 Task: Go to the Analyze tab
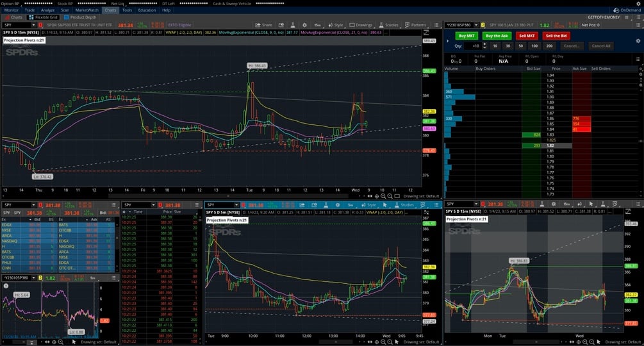47,10
